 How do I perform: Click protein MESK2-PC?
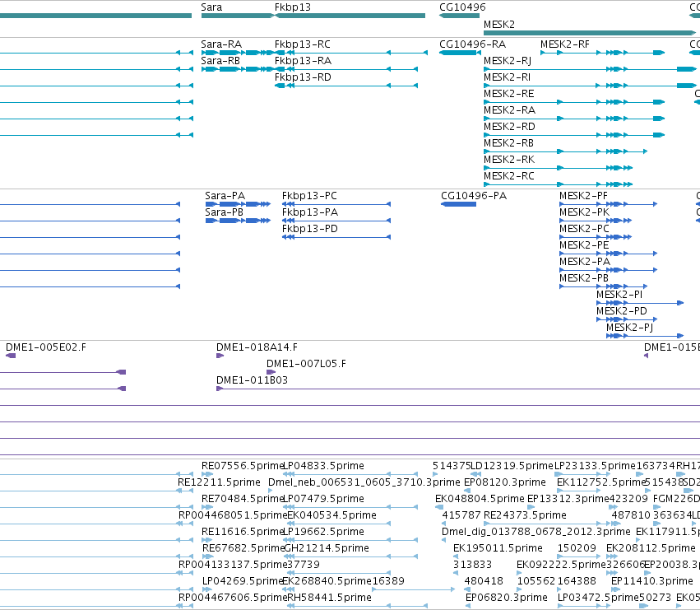[x=584, y=229]
